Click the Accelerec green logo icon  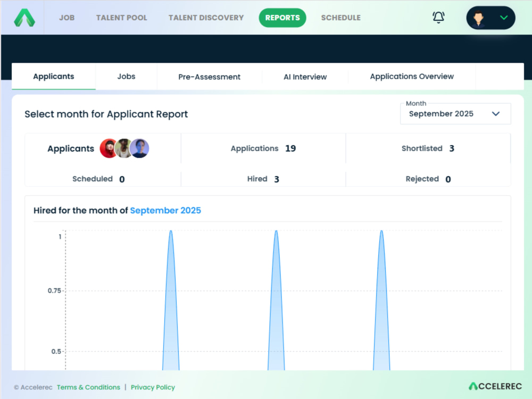(24, 18)
